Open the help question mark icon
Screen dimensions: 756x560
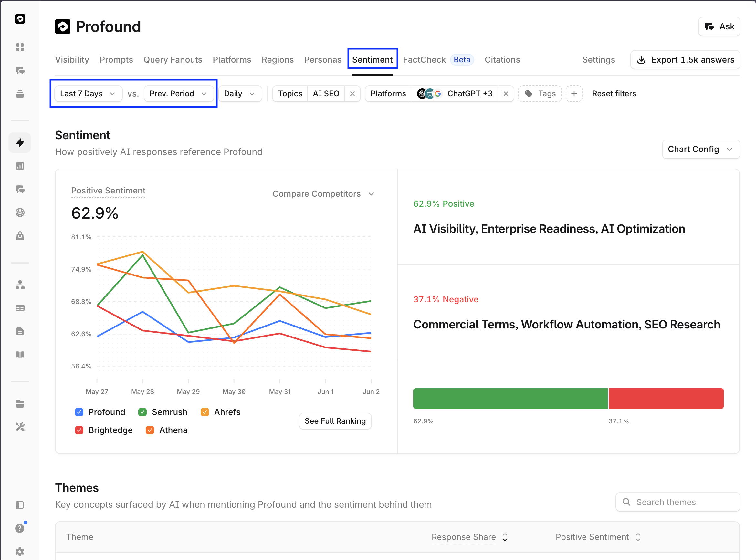[x=20, y=528]
